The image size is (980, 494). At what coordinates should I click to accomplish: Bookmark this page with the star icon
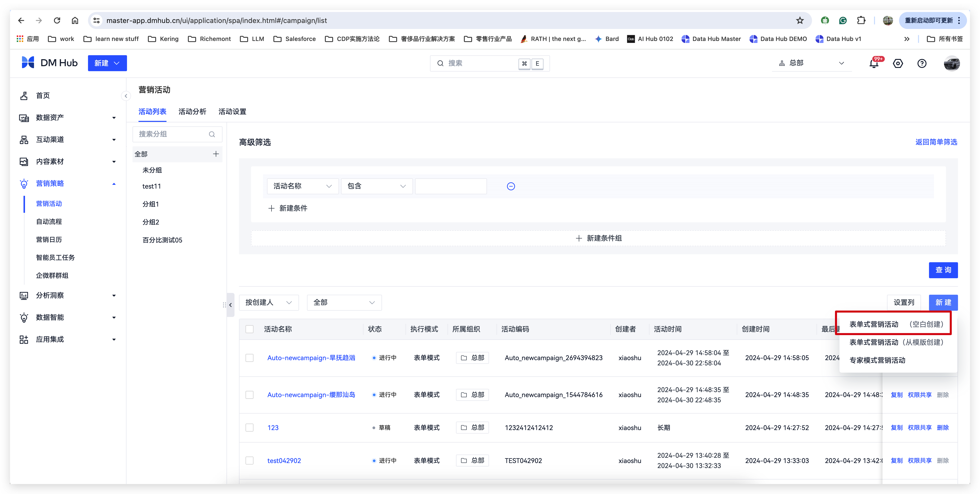800,20
